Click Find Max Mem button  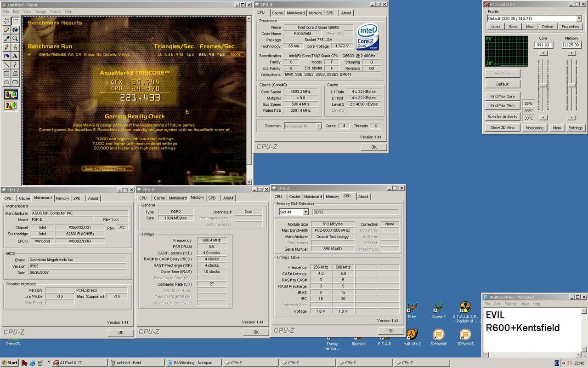point(503,105)
